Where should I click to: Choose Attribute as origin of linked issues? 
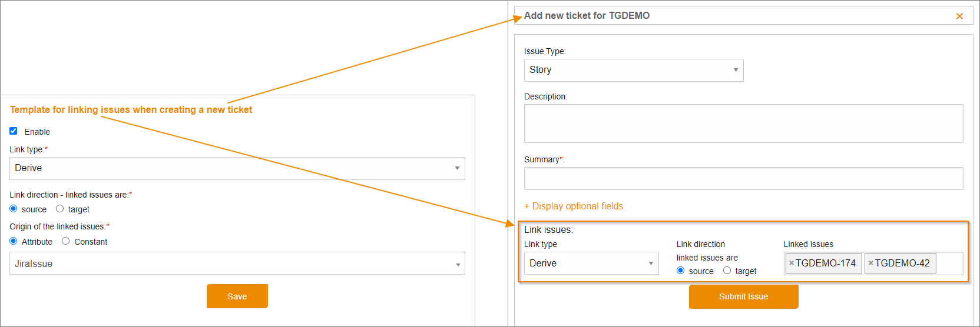click(x=14, y=241)
